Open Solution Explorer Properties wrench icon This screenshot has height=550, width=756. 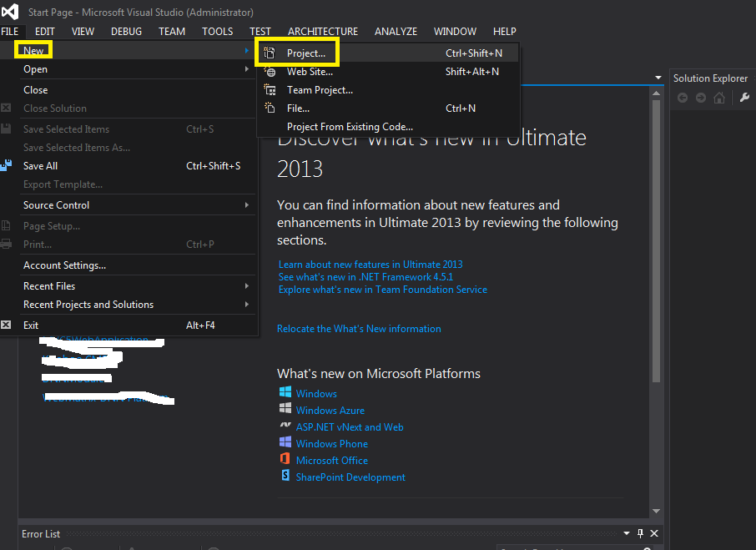[x=744, y=98]
